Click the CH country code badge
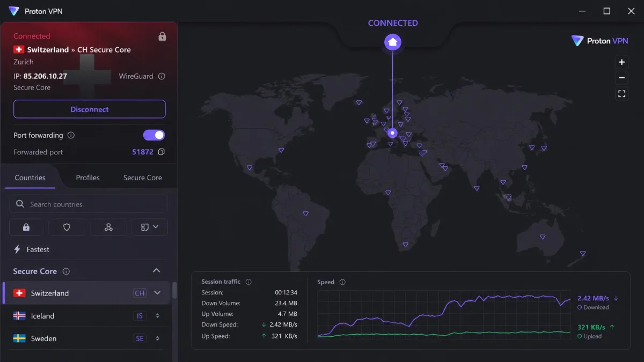 pyautogui.click(x=140, y=293)
